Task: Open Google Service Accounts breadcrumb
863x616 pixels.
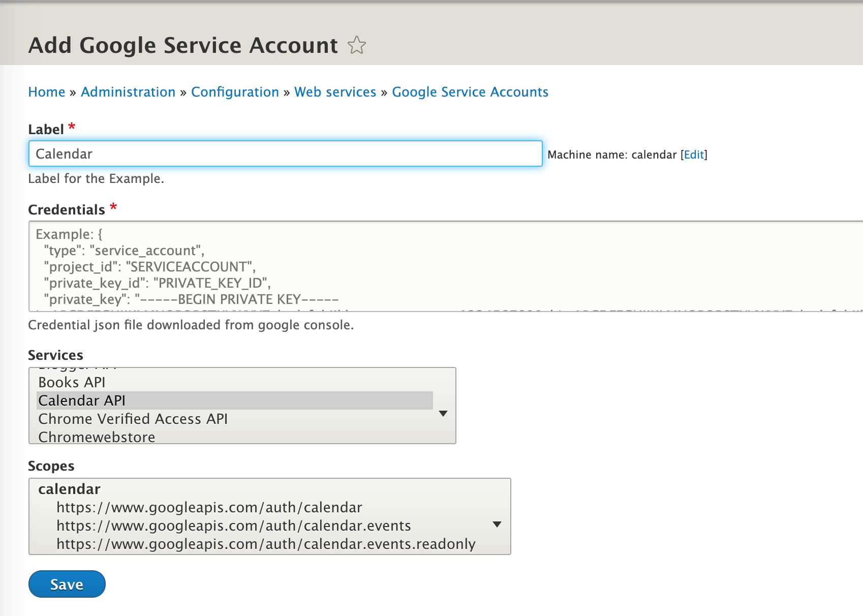Action: (x=470, y=92)
